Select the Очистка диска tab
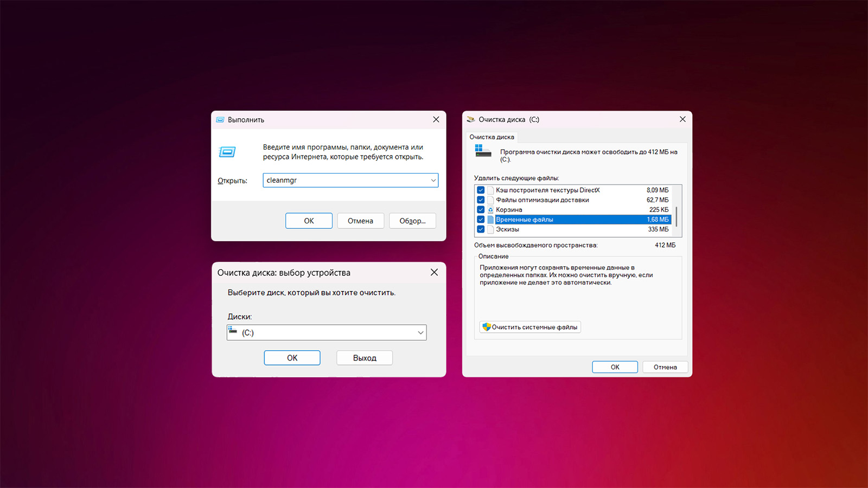 492,137
